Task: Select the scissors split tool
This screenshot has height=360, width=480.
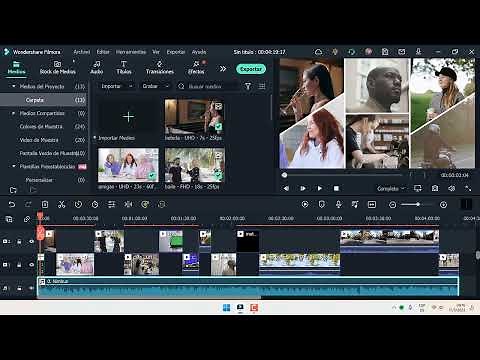Action: click(x=62, y=204)
